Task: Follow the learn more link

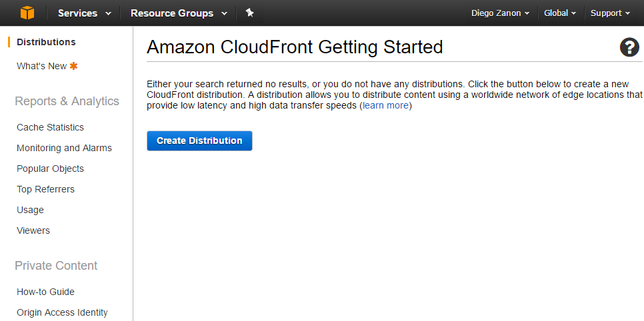Action: (x=385, y=105)
